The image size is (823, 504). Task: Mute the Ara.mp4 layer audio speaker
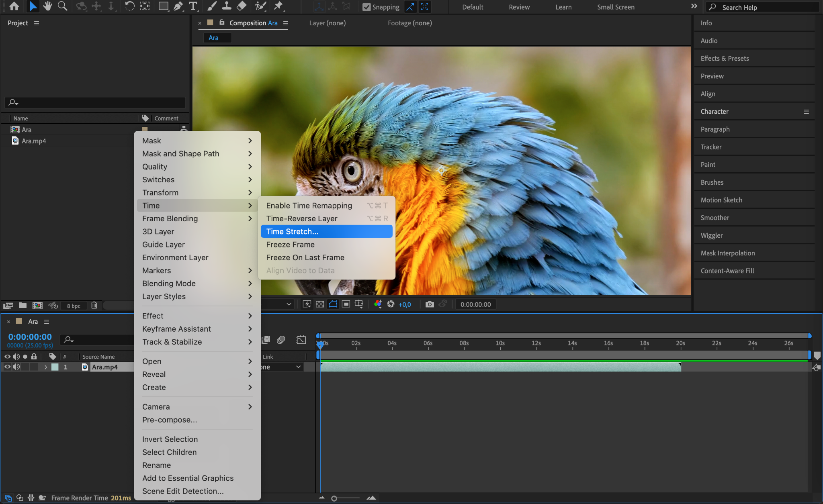pyautogui.click(x=16, y=367)
